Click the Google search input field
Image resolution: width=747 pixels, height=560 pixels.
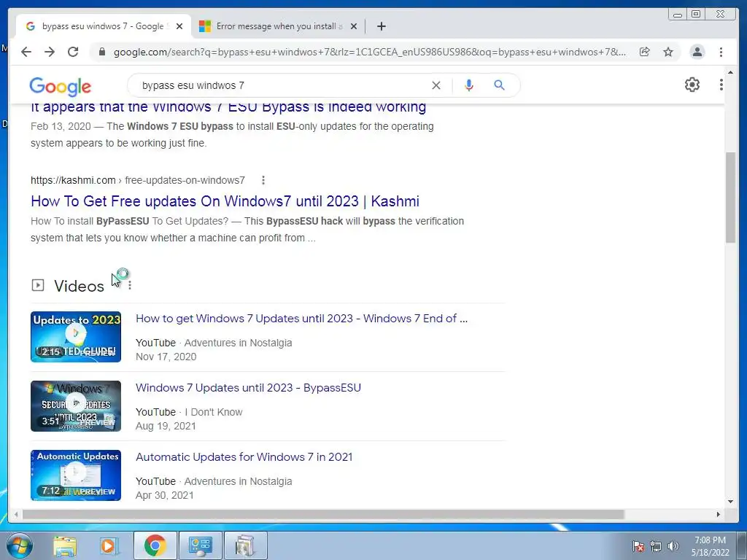281,85
